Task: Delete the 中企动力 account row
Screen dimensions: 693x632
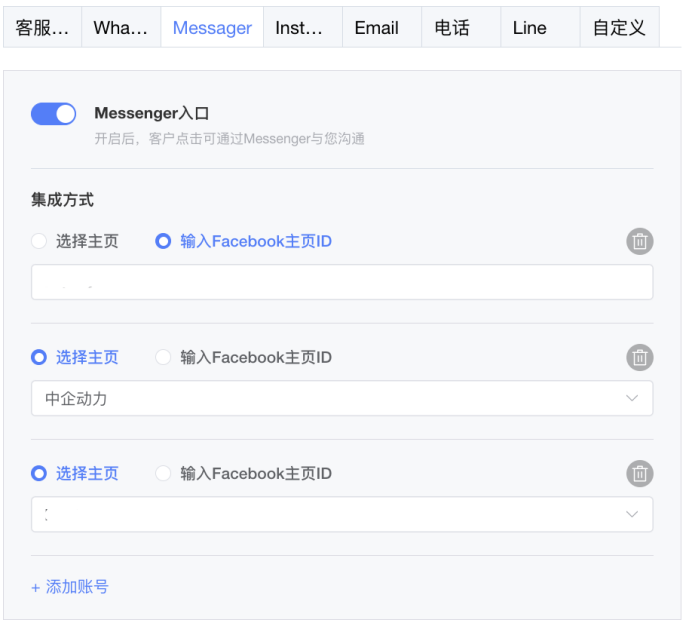Action: tap(640, 357)
